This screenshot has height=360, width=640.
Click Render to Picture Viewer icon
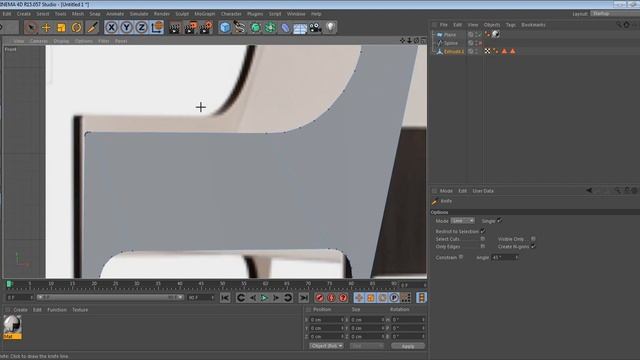coord(190,28)
